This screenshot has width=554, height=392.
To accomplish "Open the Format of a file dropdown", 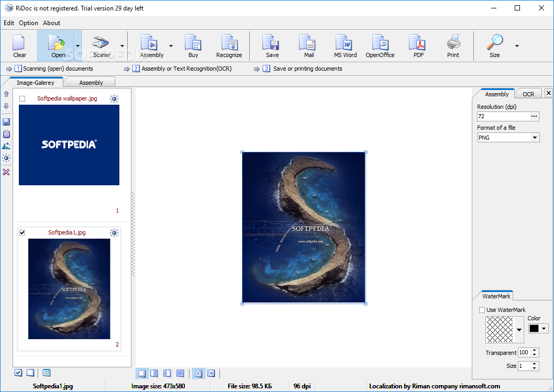I will (x=535, y=137).
